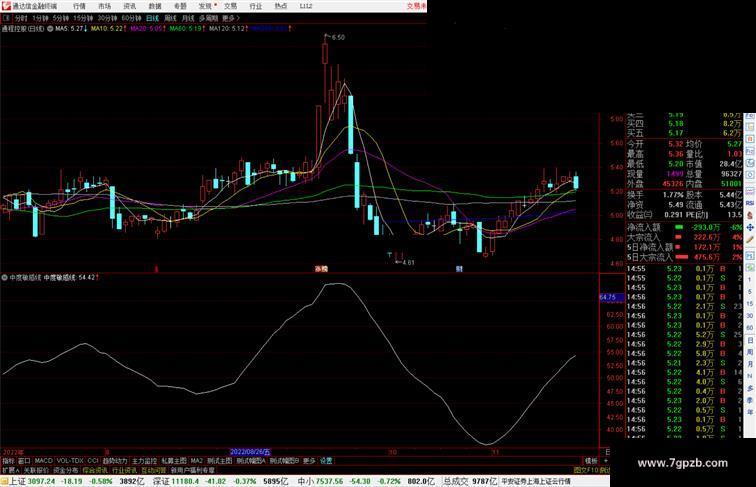
Task: Select 60 minute option in right sidebar
Action: (x=750, y=328)
